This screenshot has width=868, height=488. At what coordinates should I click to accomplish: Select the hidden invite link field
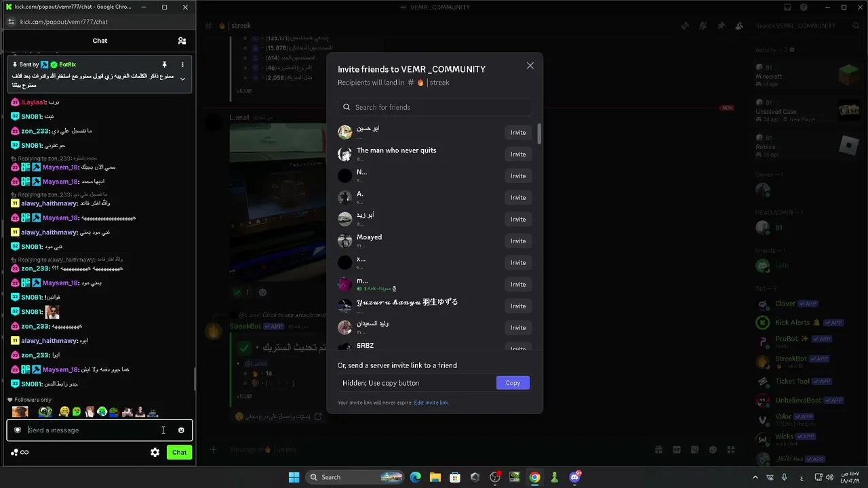point(417,383)
